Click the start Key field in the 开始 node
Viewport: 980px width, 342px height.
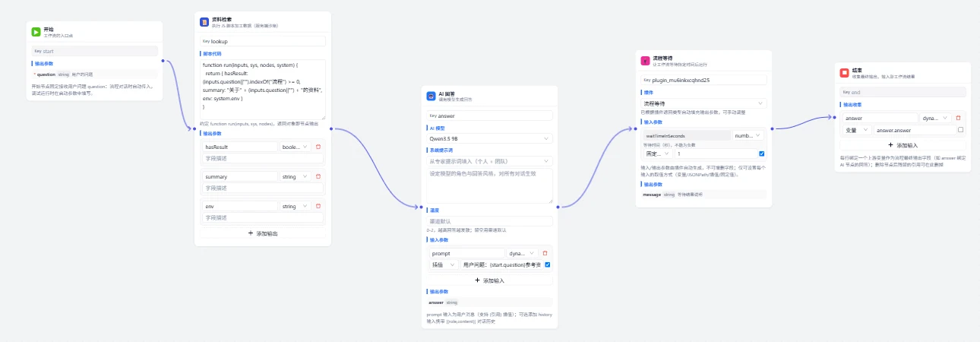tap(96, 51)
